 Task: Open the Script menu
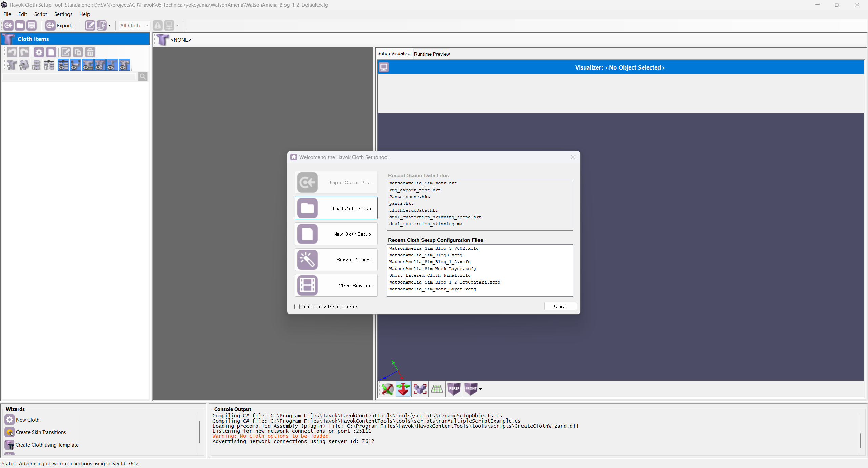click(x=41, y=14)
